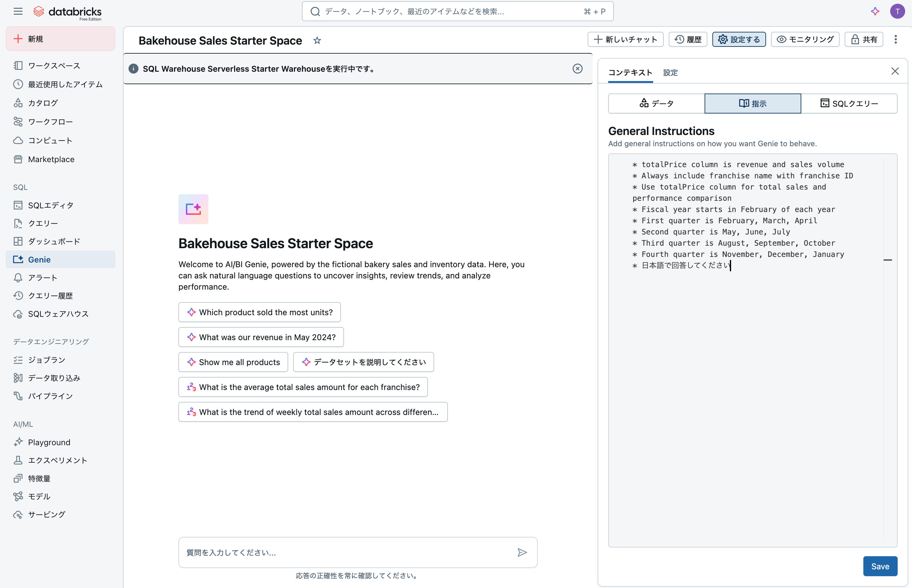The image size is (912, 588).
Task: Open the 履歴 history button
Action: 688,39
